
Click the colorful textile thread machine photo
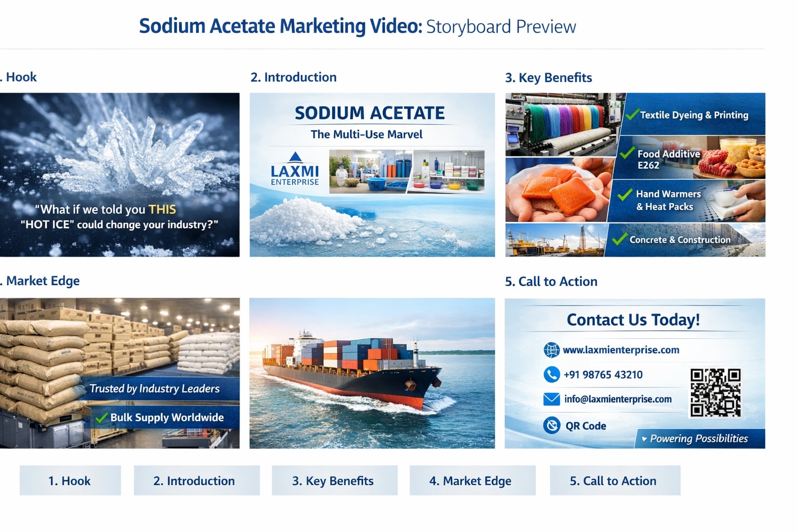point(564,125)
